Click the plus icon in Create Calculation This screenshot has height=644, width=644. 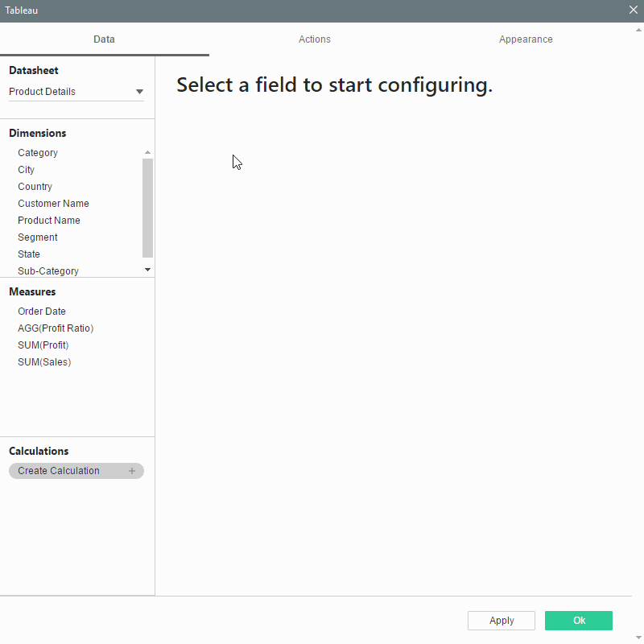pyautogui.click(x=132, y=471)
